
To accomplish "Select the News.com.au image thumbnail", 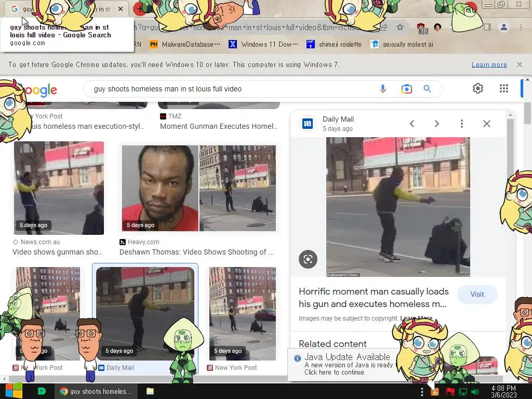I will (59, 188).
